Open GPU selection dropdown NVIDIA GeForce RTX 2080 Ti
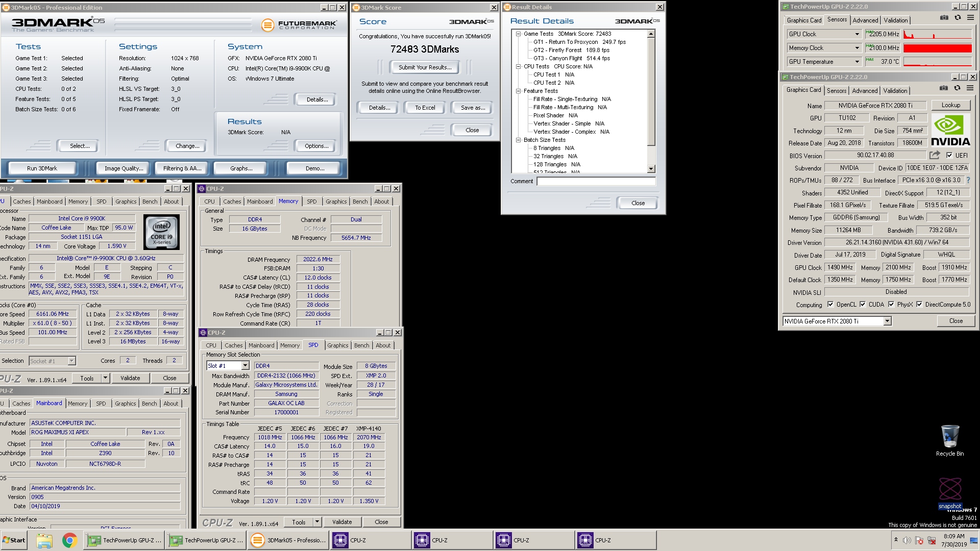Viewport: 980px width, 551px height. point(887,321)
